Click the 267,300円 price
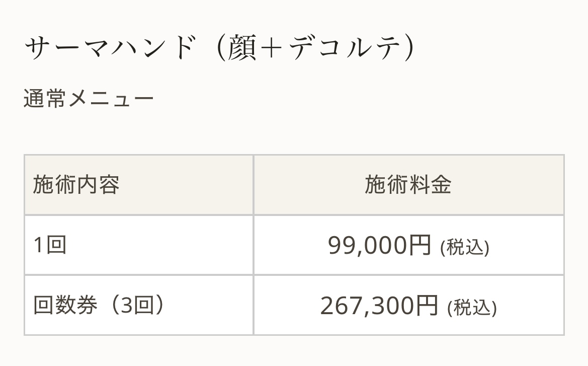The height and width of the screenshot is (366, 588). tap(379, 305)
